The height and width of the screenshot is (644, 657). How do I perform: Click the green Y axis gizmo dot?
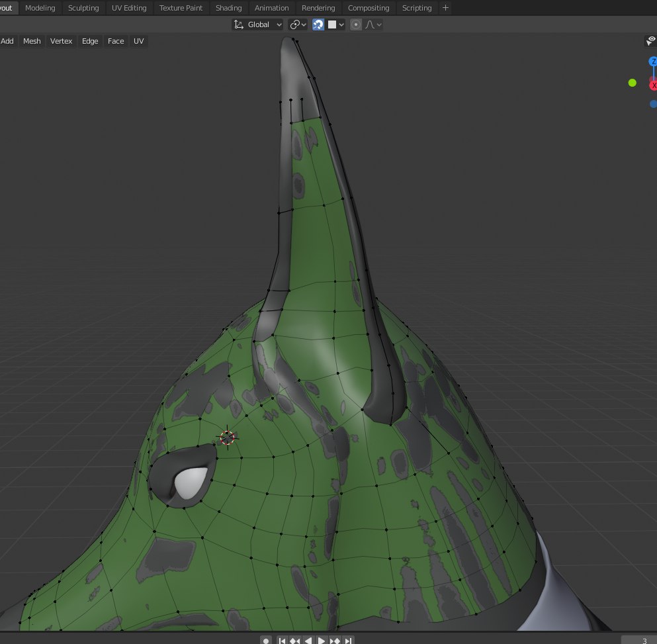[x=633, y=83]
